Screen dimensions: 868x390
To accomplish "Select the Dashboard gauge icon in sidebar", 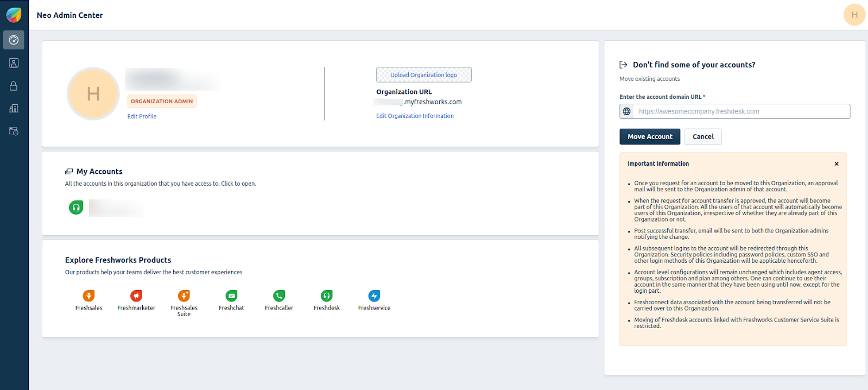I will click(x=14, y=40).
